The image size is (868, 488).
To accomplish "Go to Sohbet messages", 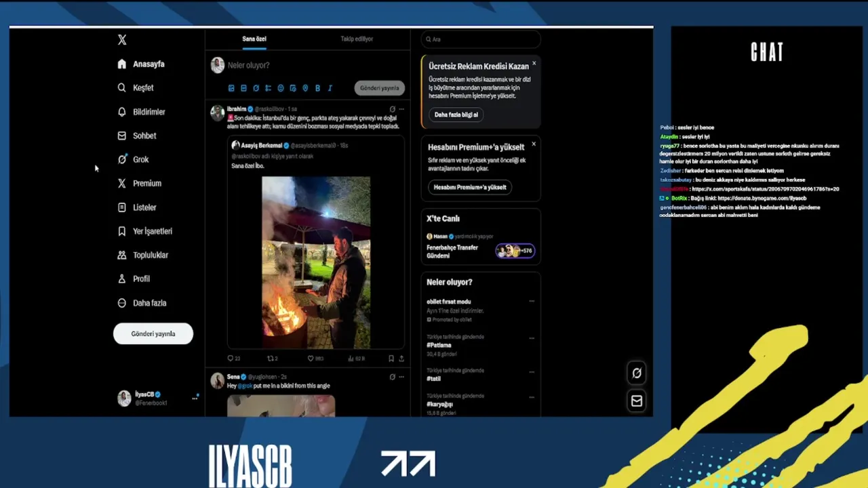I will click(x=137, y=136).
